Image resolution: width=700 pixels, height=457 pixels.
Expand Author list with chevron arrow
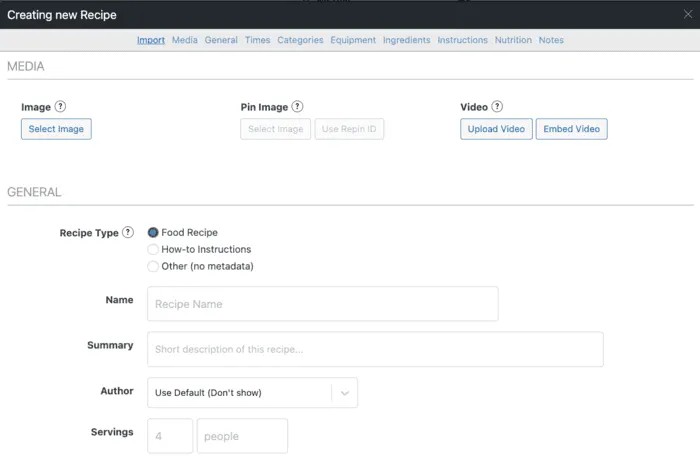click(345, 393)
